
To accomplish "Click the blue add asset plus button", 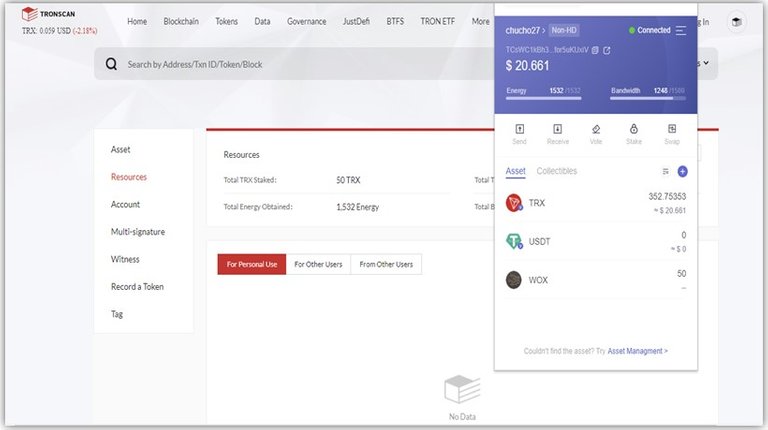I will pyautogui.click(x=682, y=171).
